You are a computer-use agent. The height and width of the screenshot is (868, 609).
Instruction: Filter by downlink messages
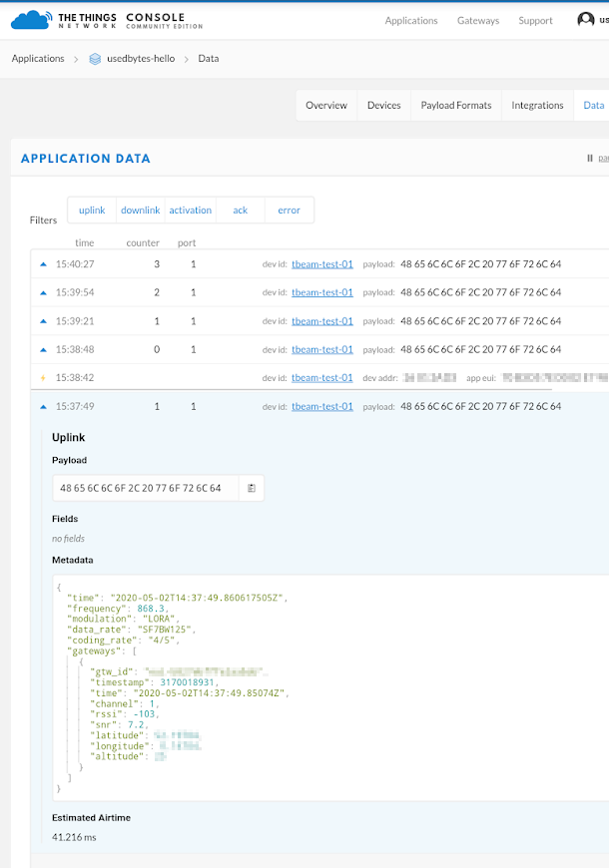click(x=140, y=211)
